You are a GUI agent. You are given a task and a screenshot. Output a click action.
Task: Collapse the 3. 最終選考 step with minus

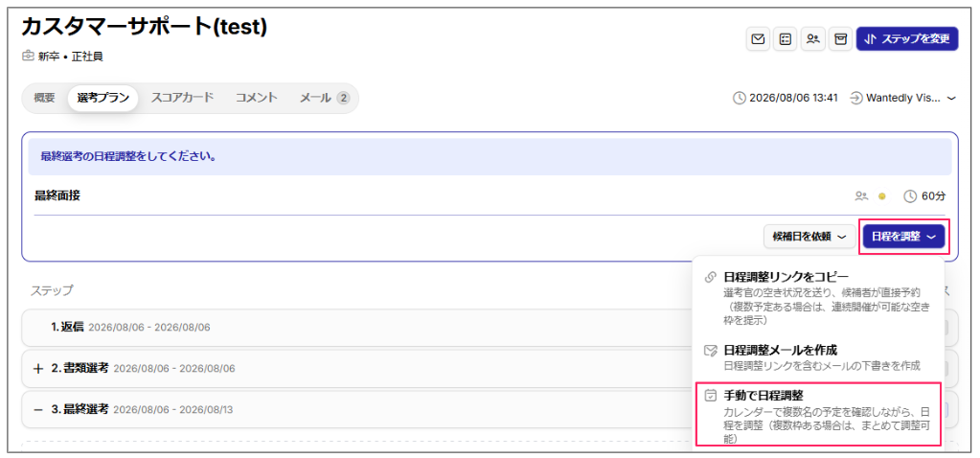38,409
